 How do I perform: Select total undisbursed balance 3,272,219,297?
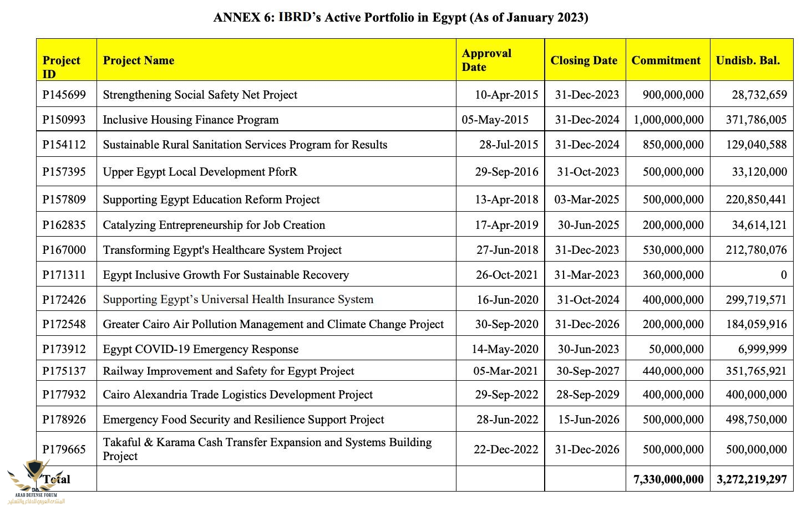coord(752,479)
